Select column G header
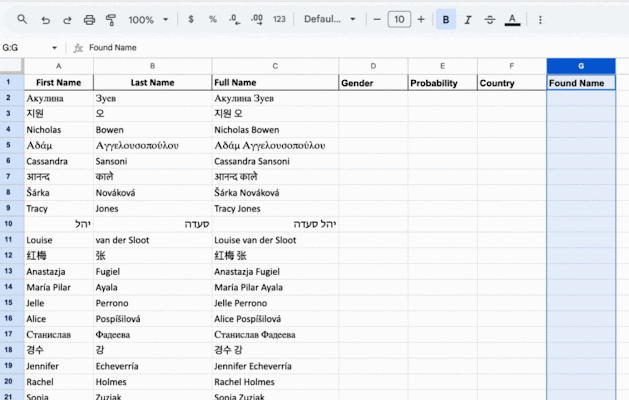 click(x=581, y=66)
